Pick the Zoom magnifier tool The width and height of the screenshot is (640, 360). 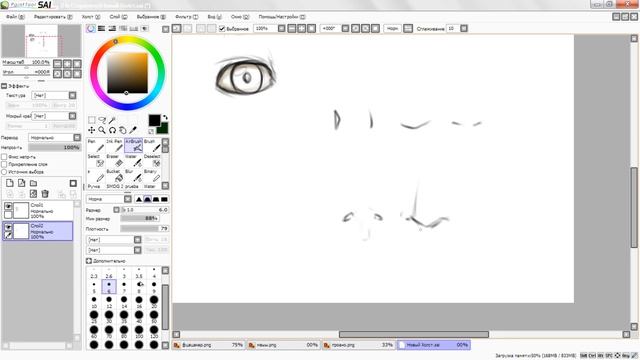coord(102,130)
